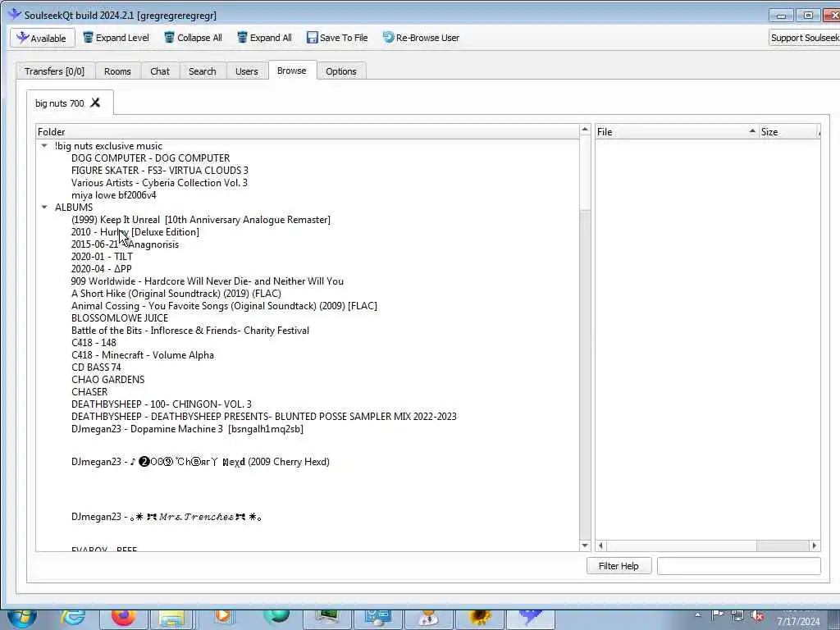Select 2015-06-21 - Anagnorisis folder

click(125, 244)
